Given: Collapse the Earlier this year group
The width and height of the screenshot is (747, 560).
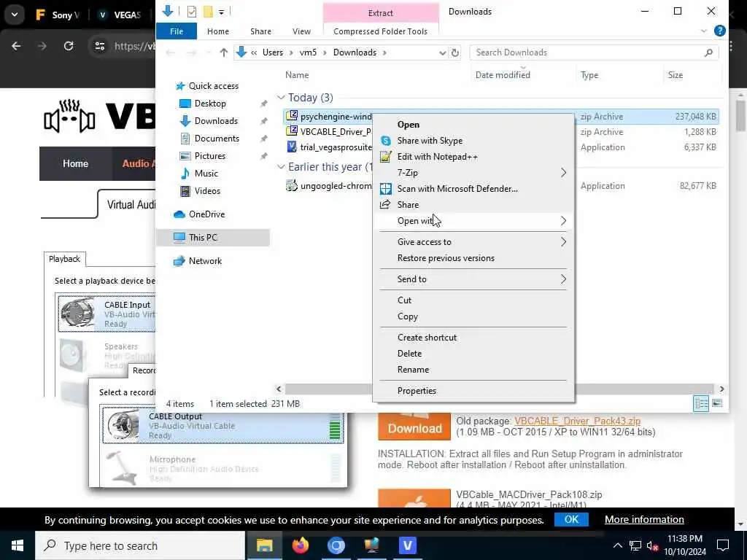Looking at the screenshot, I should point(281,167).
